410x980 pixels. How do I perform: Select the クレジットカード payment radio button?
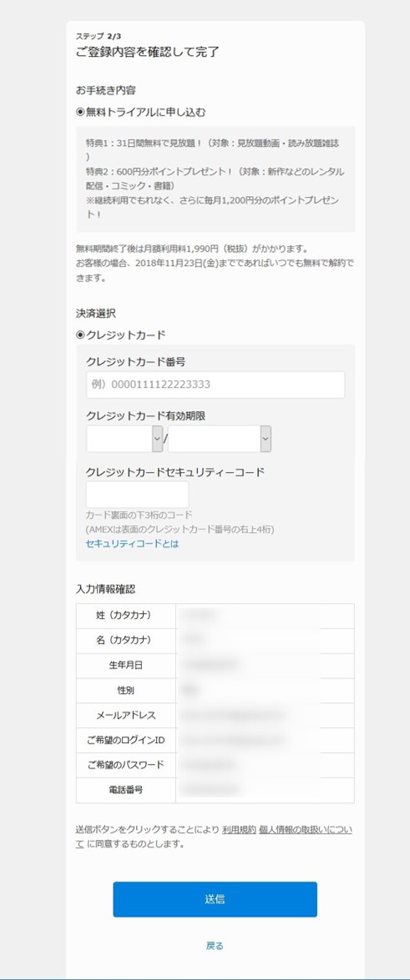pos(80,335)
